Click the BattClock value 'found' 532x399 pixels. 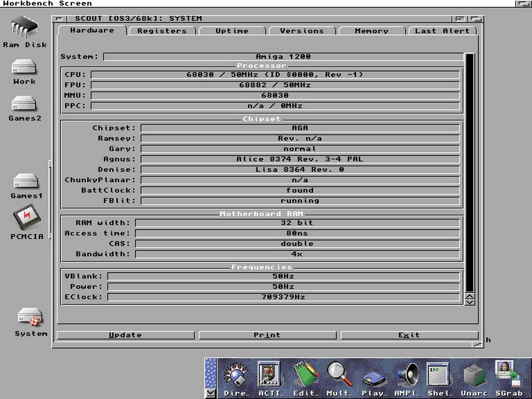(x=300, y=190)
